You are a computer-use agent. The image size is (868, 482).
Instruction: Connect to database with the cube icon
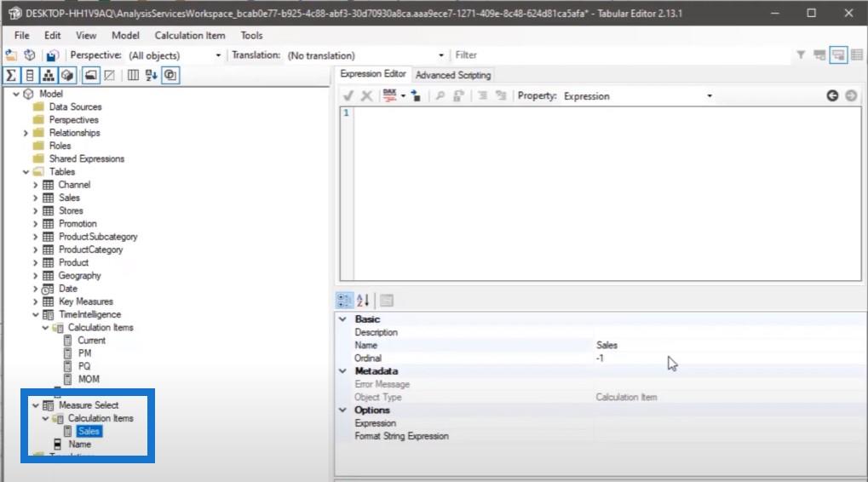[x=30, y=55]
